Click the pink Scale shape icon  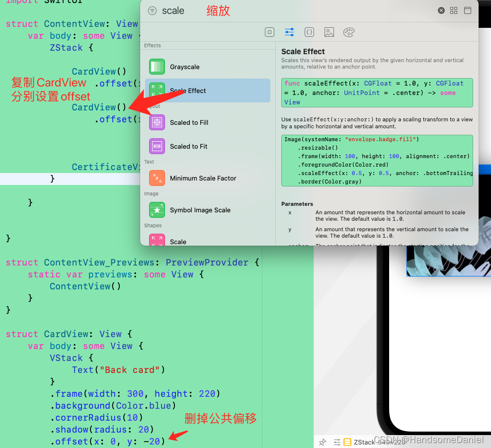157,240
